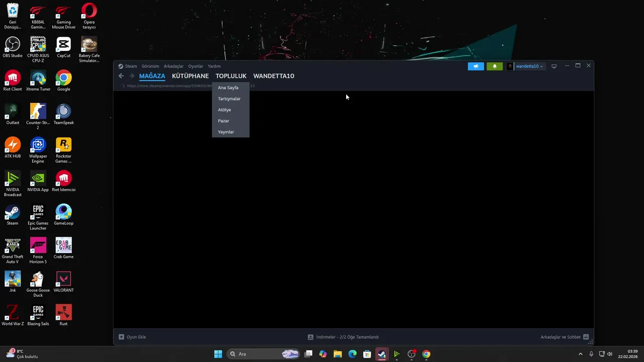This screenshot has height=362, width=644.
Task: Select the Rockstar Games launcher icon
Action: tap(63, 150)
